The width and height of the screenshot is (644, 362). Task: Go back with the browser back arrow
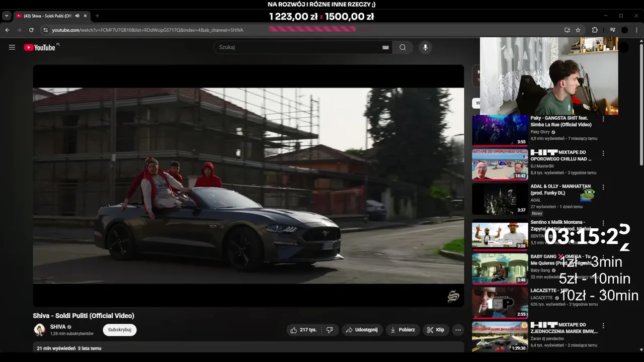click(x=7, y=30)
